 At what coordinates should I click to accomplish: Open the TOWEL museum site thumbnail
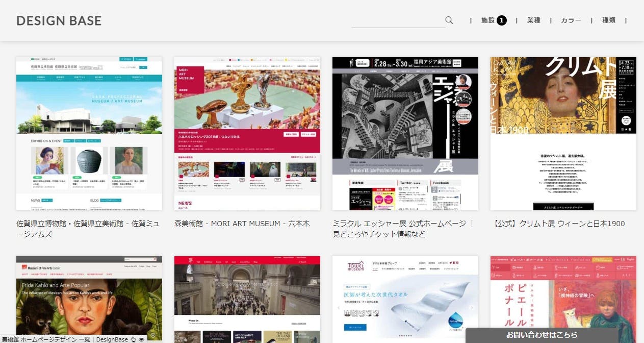pos(405,300)
